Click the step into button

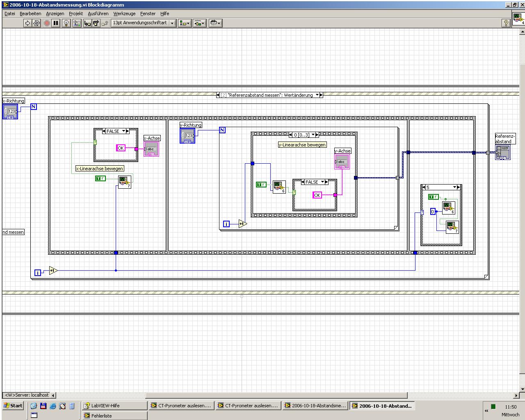(87, 23)
